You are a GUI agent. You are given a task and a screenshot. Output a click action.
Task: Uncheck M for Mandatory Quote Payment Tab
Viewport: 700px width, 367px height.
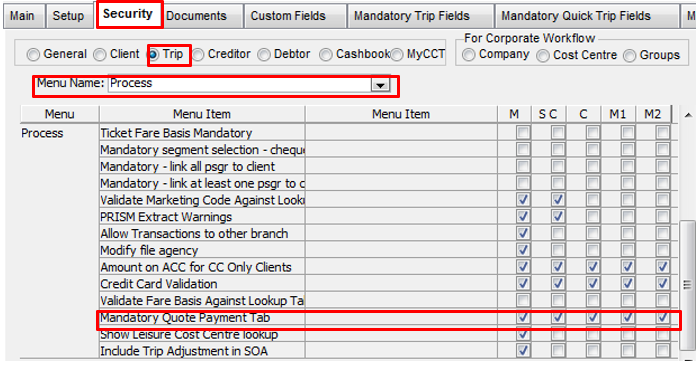click(523, 317)
